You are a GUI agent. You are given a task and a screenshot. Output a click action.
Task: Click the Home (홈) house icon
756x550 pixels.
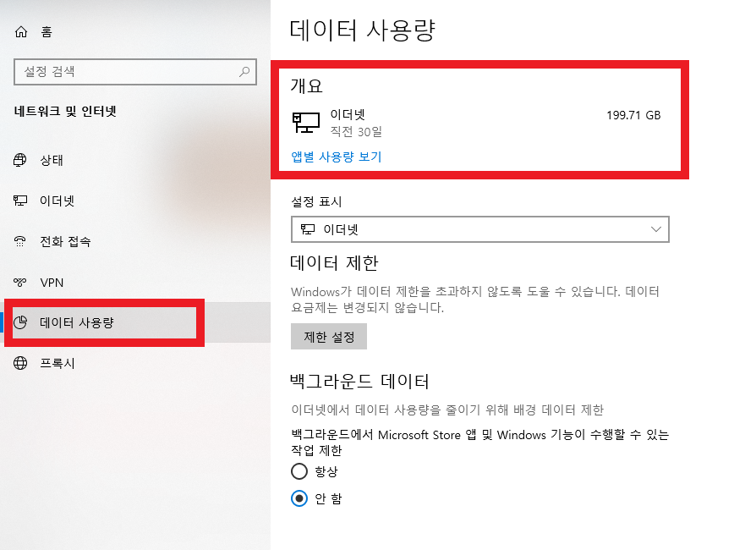click(21, 32)
